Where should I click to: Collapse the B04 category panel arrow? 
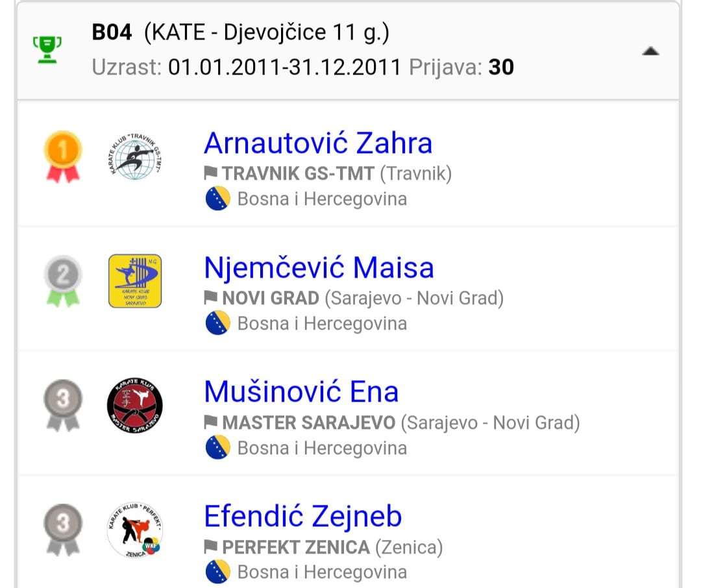[x=650, y=52]
